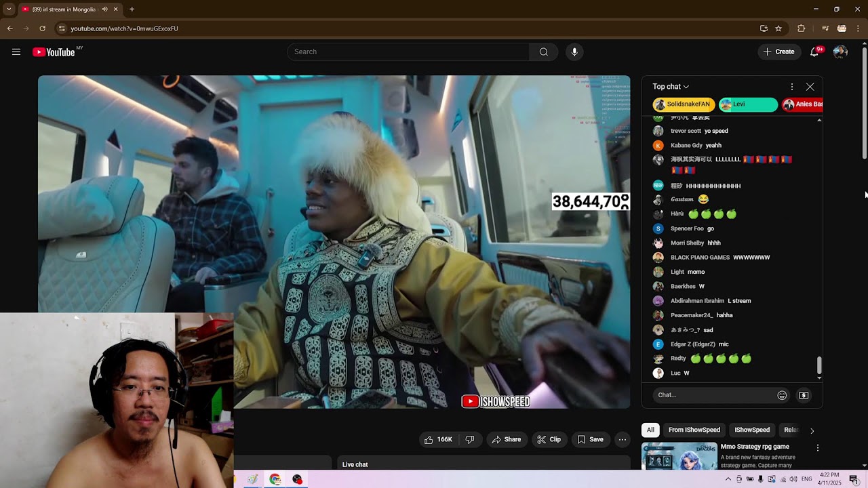The image size is (868, 488).
Task: Like the video with thumbs up
Action: point(438,439)
